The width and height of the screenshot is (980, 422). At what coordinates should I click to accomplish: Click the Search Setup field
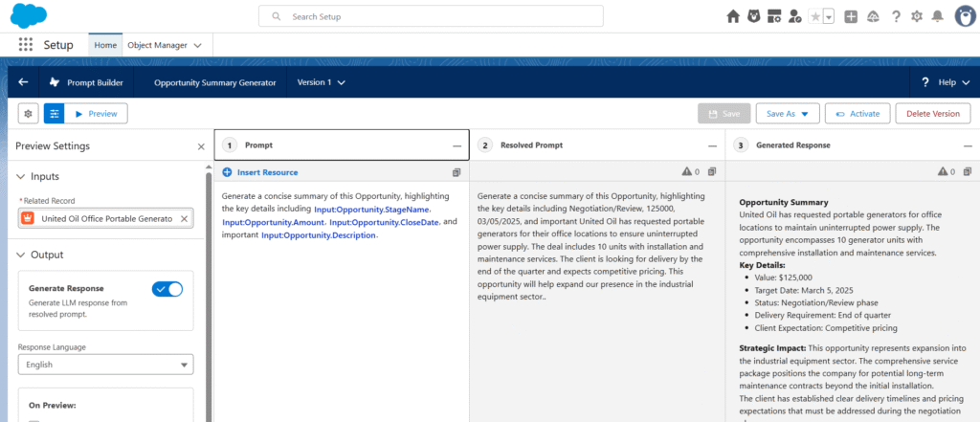(431, 16)
